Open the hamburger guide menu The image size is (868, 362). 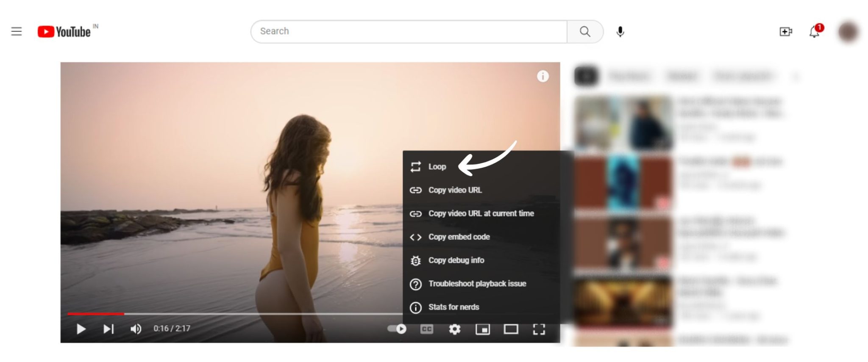pos(16,31)
